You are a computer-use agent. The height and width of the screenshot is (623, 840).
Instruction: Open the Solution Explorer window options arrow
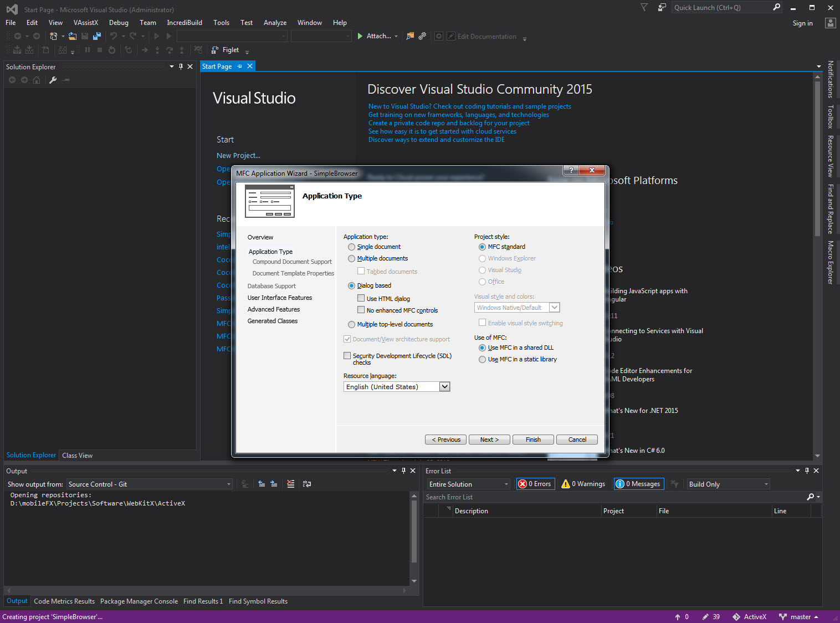tap(171, 67)
